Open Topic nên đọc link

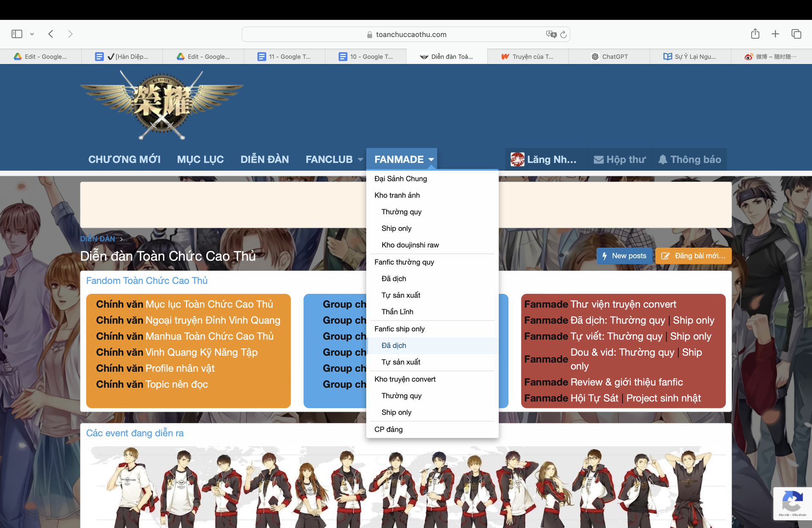click(x=176, y=385)
